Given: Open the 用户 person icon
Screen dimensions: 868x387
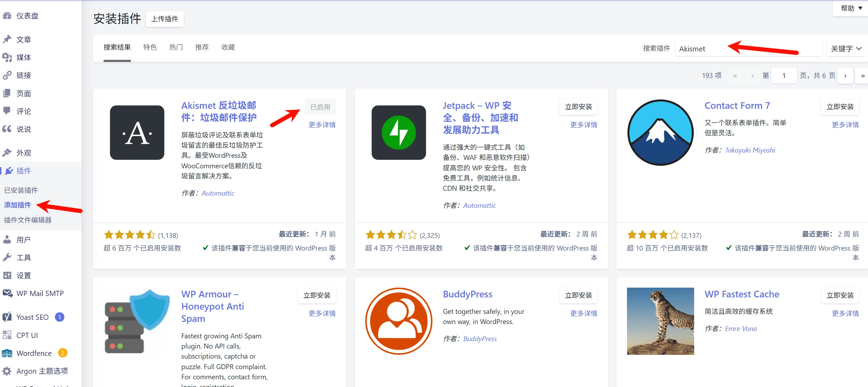Looking at the screenshot, I should point(7,240).
